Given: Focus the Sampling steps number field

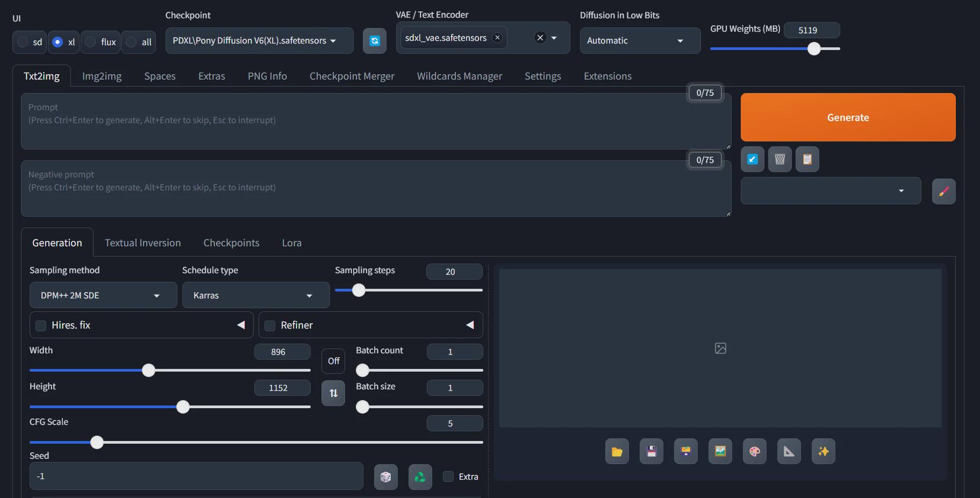Looking at the screenshot, I should coord(454,272).
